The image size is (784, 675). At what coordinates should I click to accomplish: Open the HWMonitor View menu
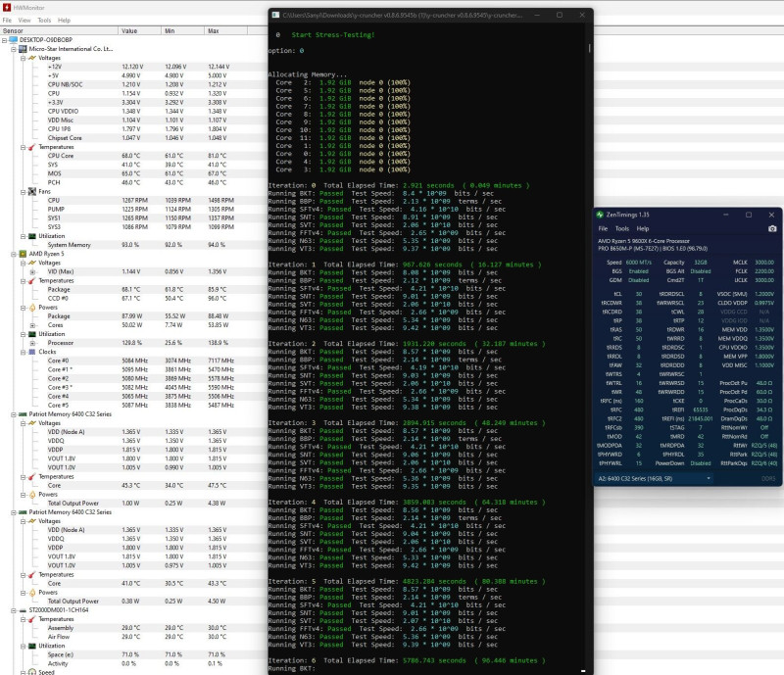pyautogui.click(x=24, y=20)
